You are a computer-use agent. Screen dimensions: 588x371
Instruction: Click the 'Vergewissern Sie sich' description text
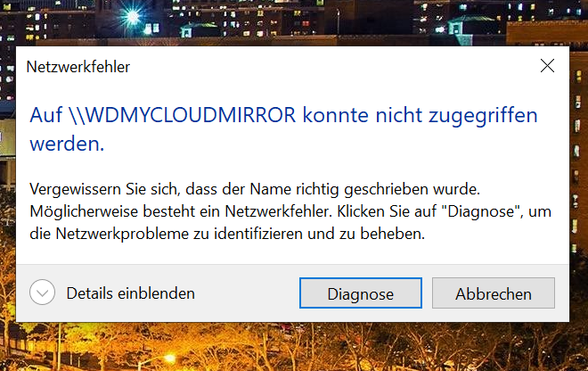tap(102, 189)
